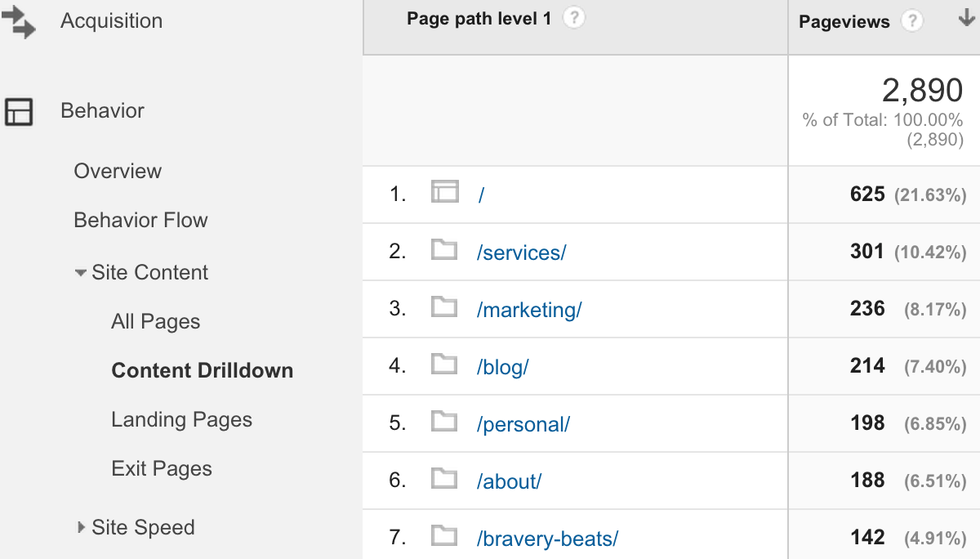Open the Page path level 1 help icon
This screenshot has height=559, width=980.
pos(572,17)
